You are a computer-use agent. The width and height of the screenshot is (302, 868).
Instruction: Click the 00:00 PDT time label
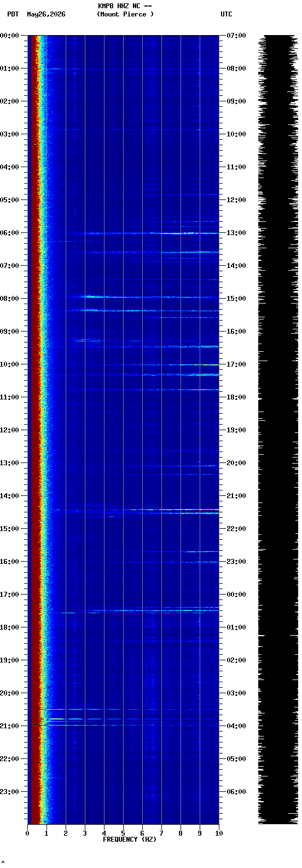9,35
